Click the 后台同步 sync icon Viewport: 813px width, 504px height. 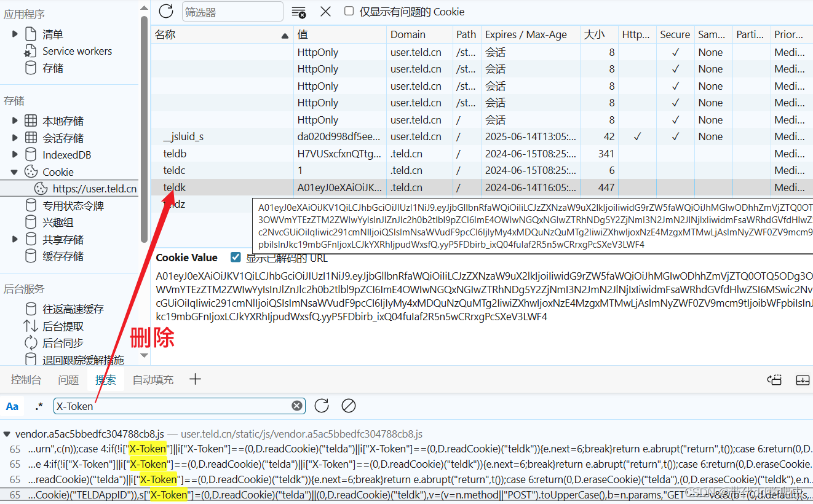tap(31, 343)
